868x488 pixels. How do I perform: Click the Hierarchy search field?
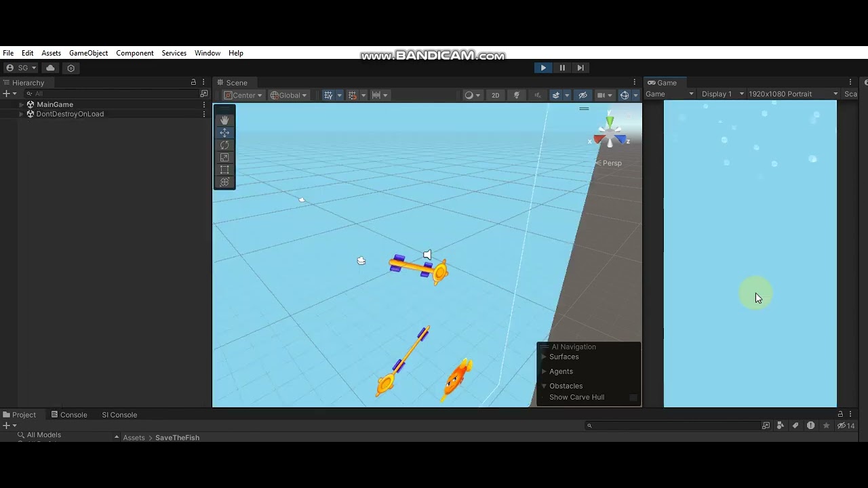tap(112, 94)
